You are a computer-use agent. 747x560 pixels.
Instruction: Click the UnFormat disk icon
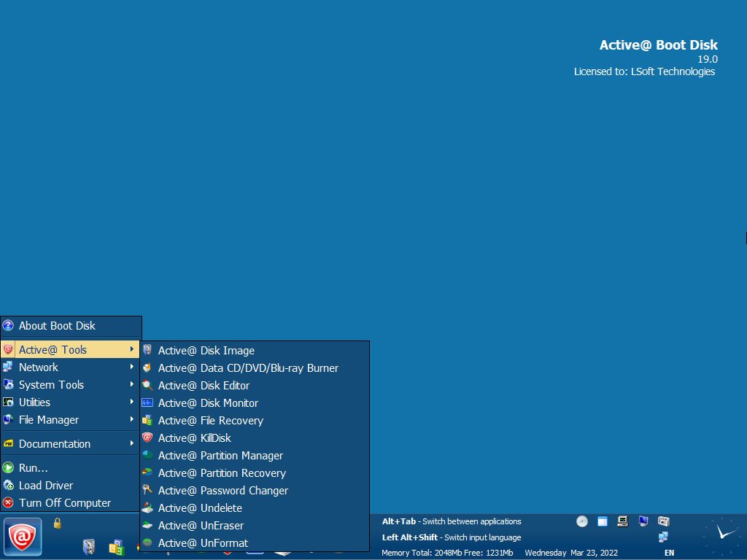pyautogui.click(x=147, y=542)
